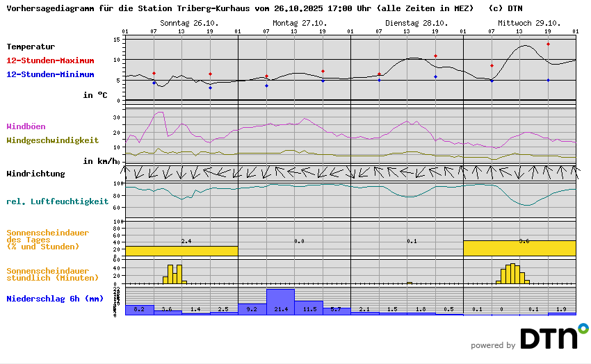Click red maximum marker on Dienstag at 19

tap(435, 56)
